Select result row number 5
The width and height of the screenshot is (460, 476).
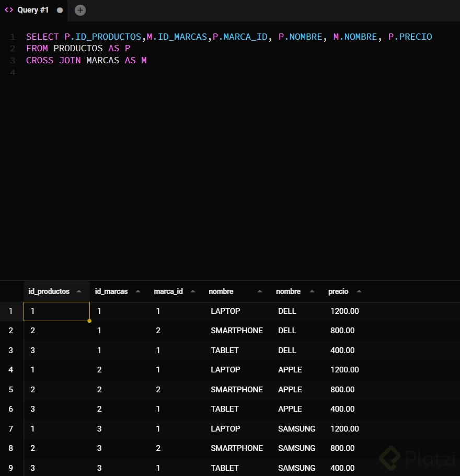[x=10, y=390]
